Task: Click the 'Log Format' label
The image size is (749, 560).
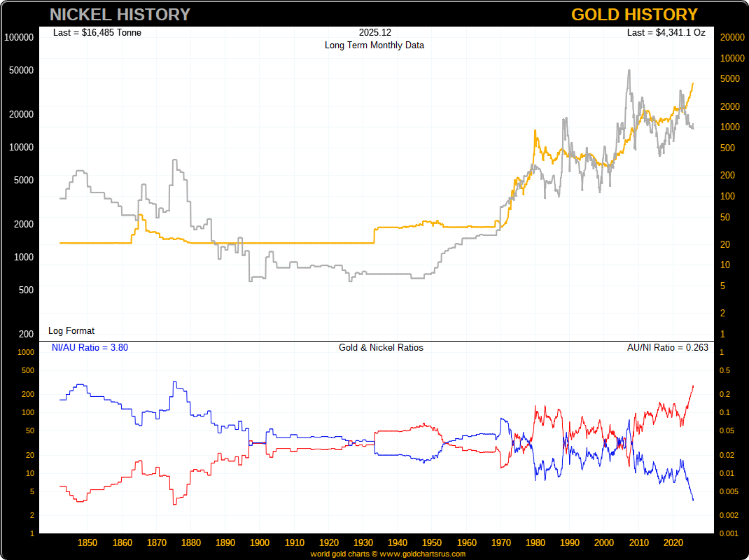Action: (x=71, y=330)
